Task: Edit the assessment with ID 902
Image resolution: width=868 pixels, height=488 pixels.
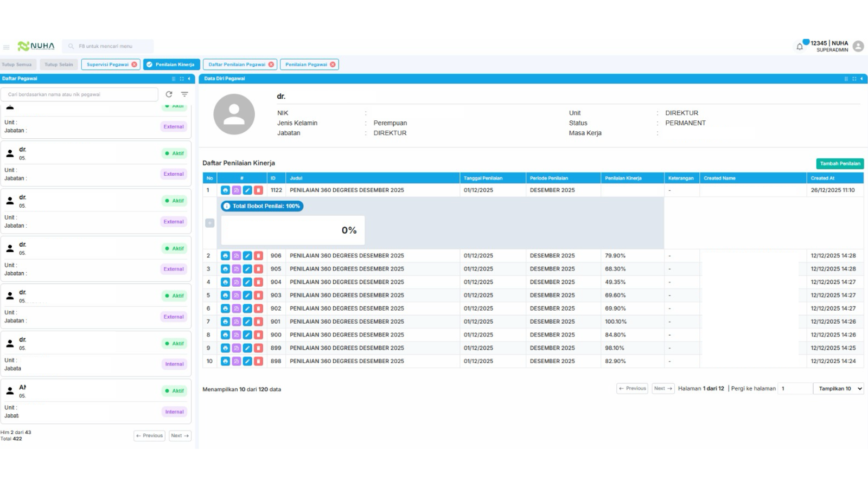Action: pyautogui.click(x=247, y=309)
